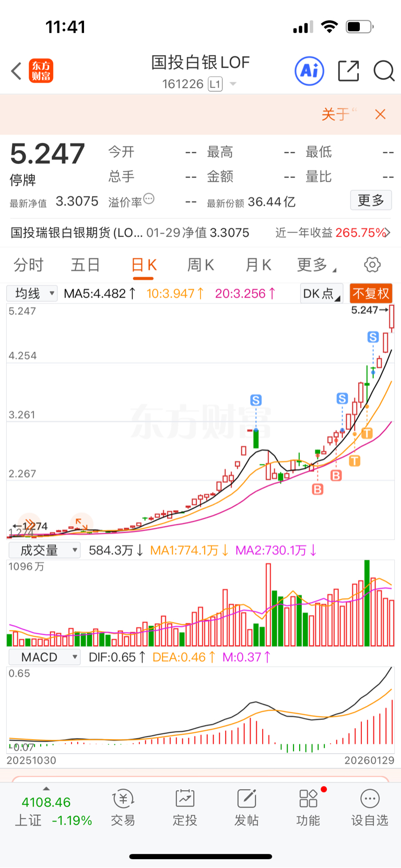This screenshot has height=868, width=401.
Task: Tap the MA2:730.1万 volume readout
Action: click(276, 550)
